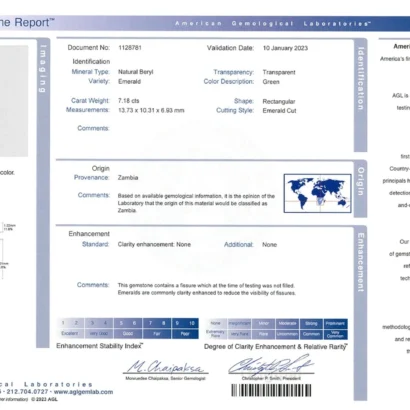410x410 pixels.
Task: Click measurements '13.73 x 10.31 x 6.93 mm'
Action: pyautogui.click(x=151, y=110)
